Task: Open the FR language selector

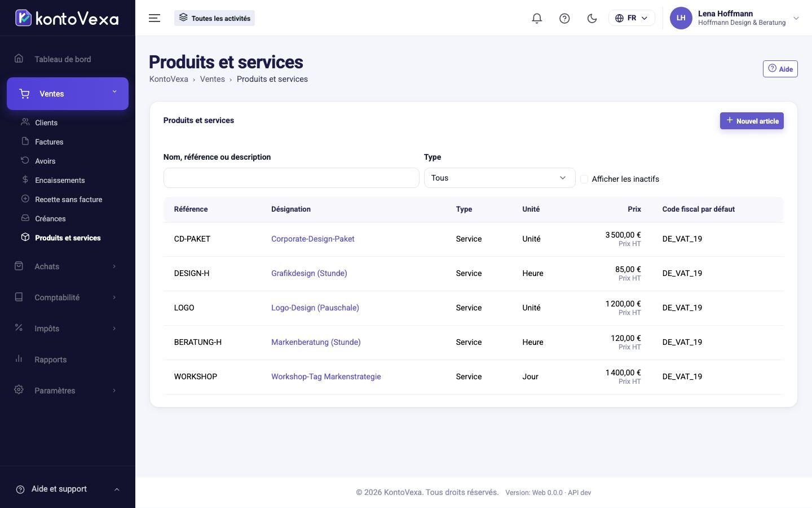Action: [x=632, y=18]
